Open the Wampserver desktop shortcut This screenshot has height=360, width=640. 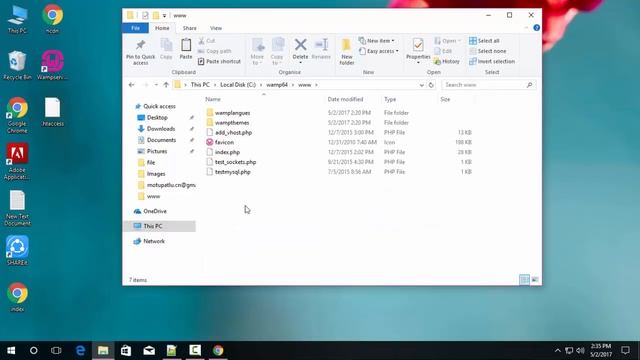tap(53, 64)
